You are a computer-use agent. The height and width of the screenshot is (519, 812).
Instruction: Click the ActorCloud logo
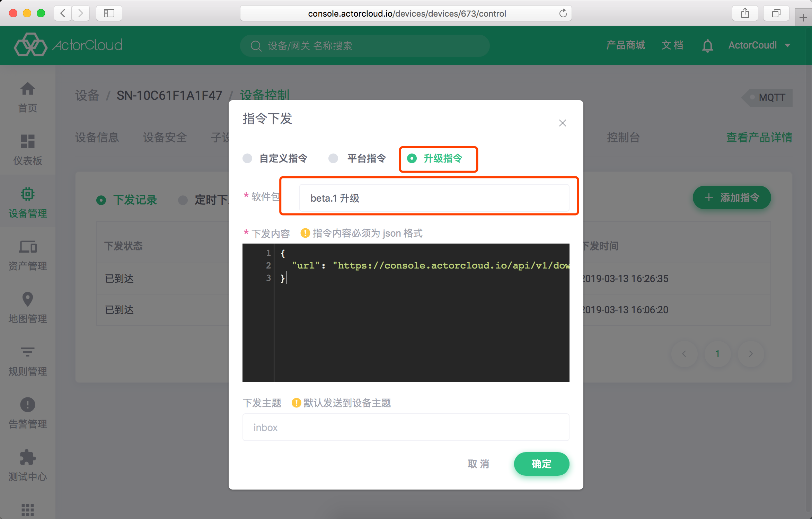68,45
